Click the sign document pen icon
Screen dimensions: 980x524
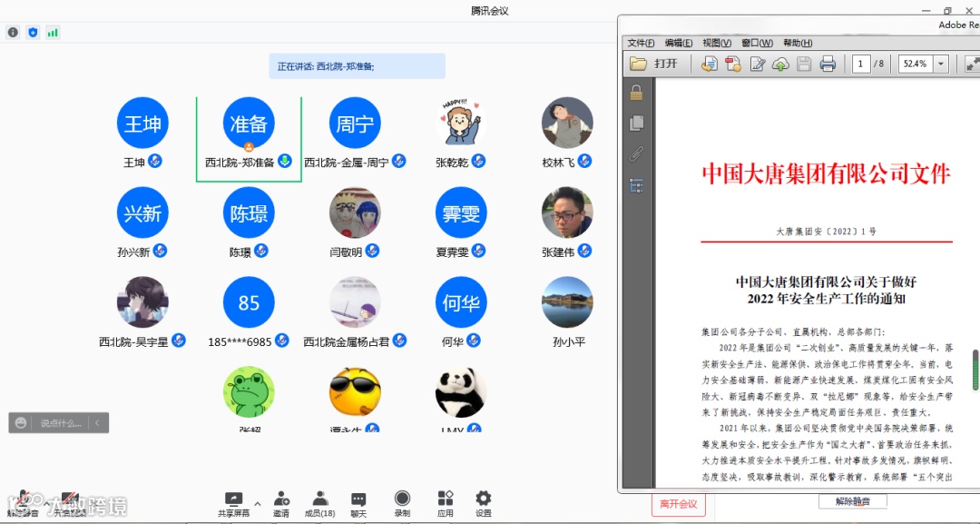point(758,64)
